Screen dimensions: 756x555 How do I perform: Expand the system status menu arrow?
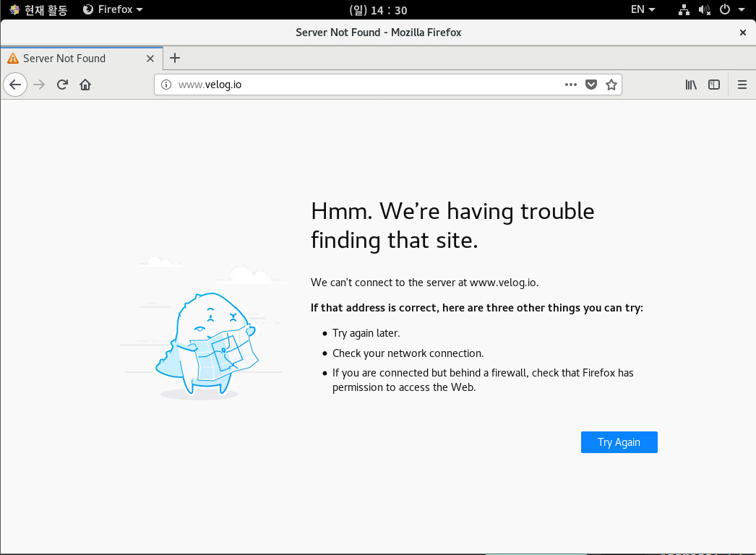(742, 9)
